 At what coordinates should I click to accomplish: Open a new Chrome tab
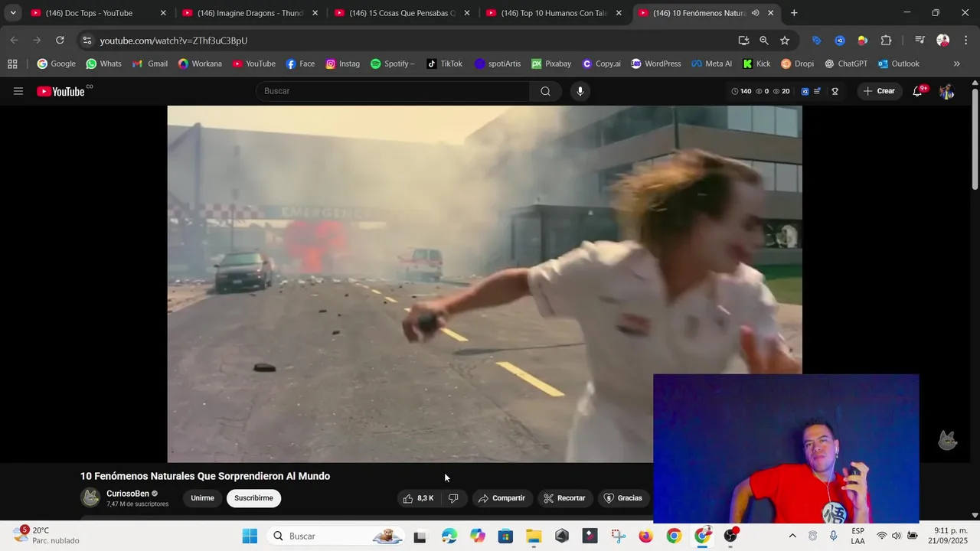(794, 13)
